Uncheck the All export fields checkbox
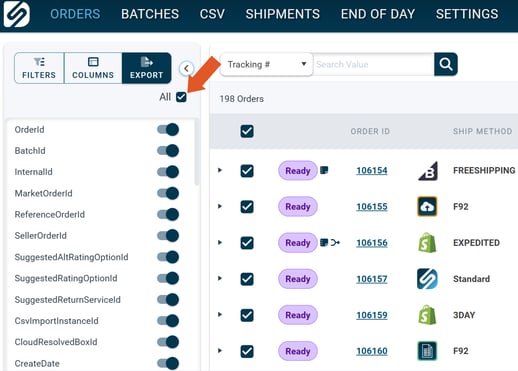The image size is (518, 371). (181, 97)
